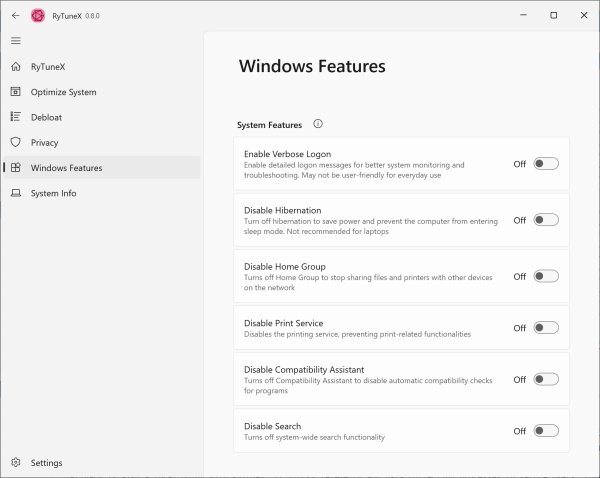Image resolution: width=600 pixels, height=478 pixels.
Task: Turn on Disable Hibernation switch
Action: [545, 220]
